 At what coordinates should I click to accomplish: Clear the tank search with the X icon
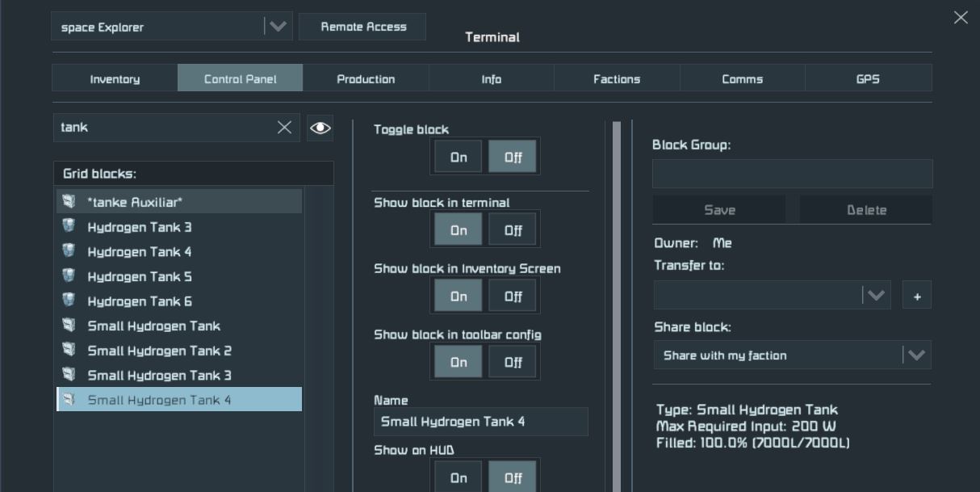[x=284, y=128]
